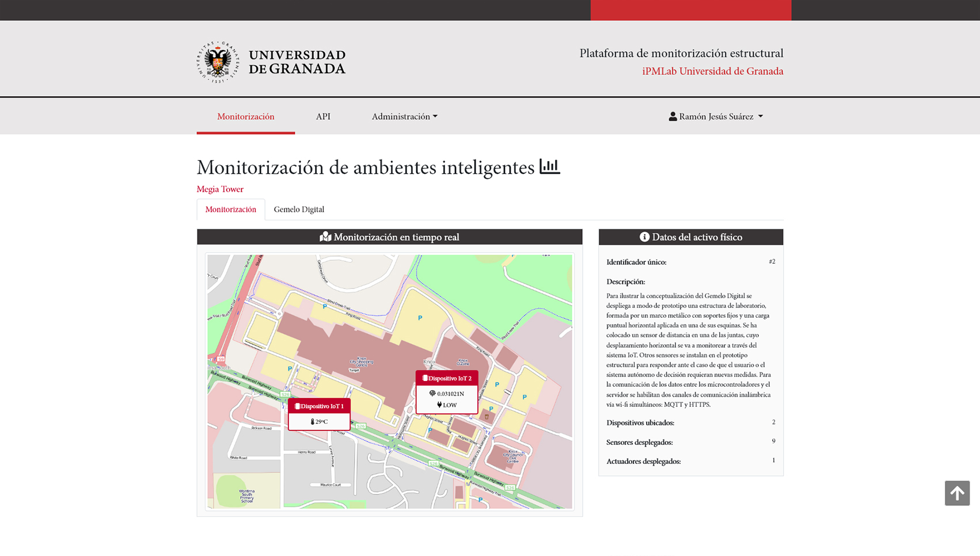Click the power plug icon next to LOW
Viewport: 980px width, 556px height.
click(x=439, y=405)
